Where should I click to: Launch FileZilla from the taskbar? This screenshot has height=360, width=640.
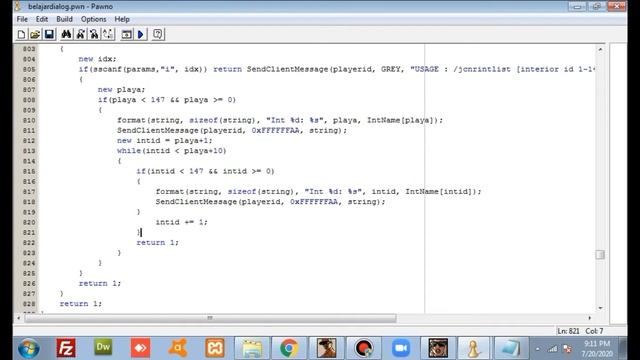[x=66, y=348]
